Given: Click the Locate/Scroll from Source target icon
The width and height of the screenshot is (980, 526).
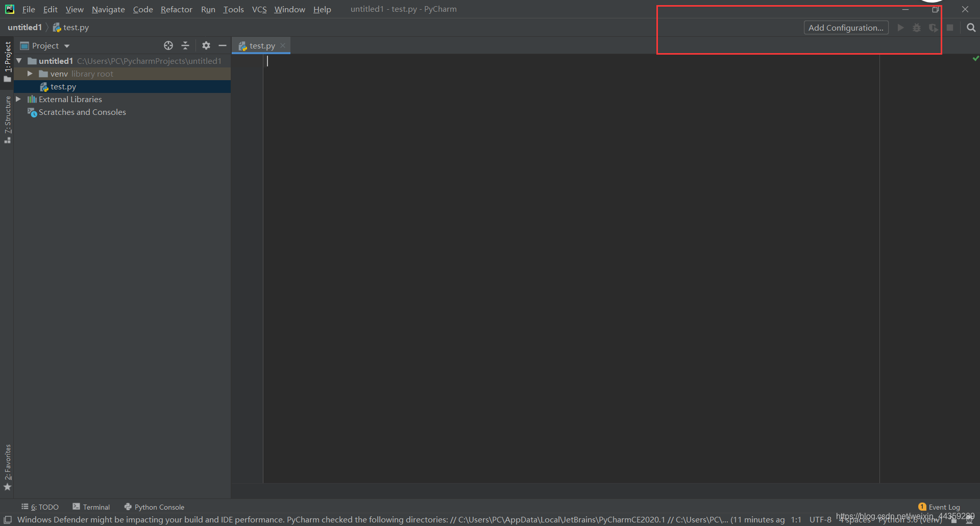Looking at the screenshot, I should click(168, 45).
